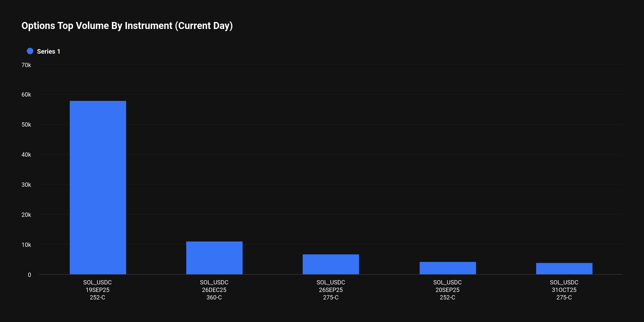Click the 60k y-axis tick label
This screenshot has height=322, width=644.
[x=26, y=95]
